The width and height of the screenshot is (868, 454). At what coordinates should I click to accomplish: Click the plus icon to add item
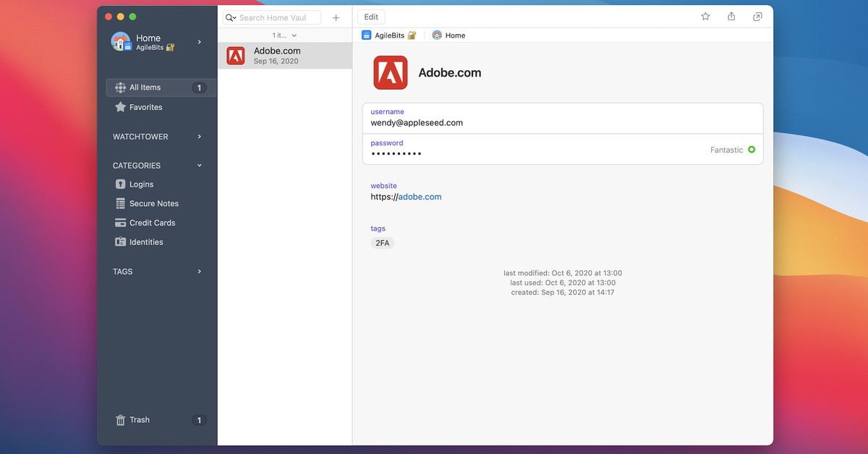336,17
